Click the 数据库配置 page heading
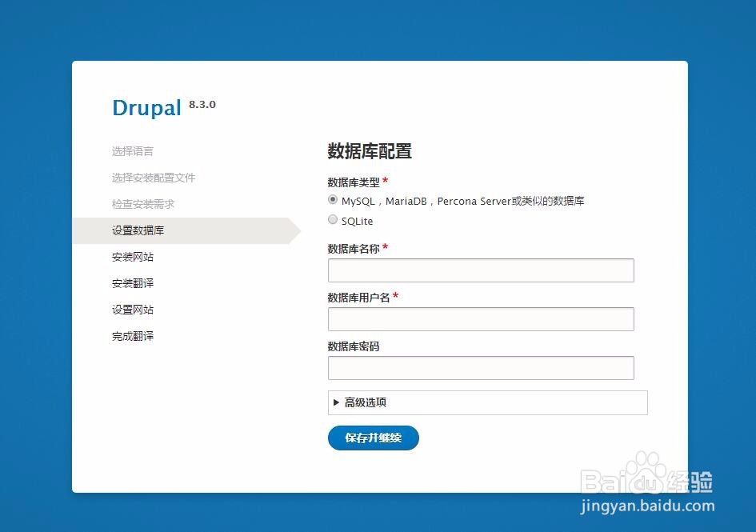The image size is (756, 532). [369, 151]
